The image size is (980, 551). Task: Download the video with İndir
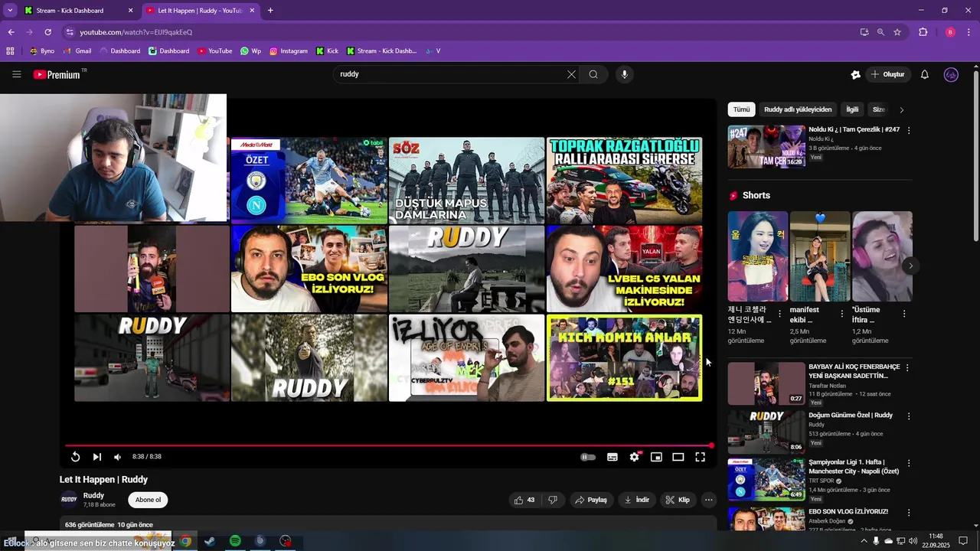[x=636, y=500]
